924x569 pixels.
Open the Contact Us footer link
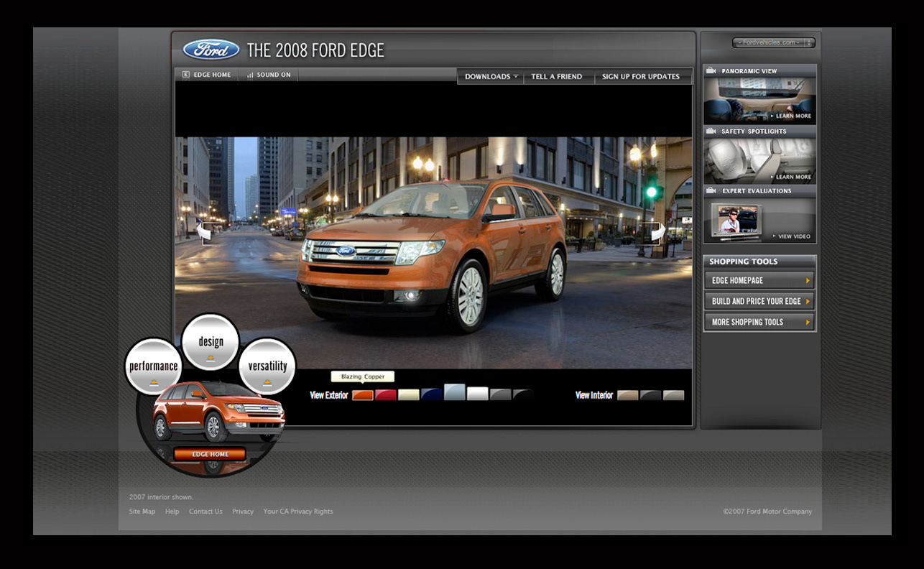(205, 512)
